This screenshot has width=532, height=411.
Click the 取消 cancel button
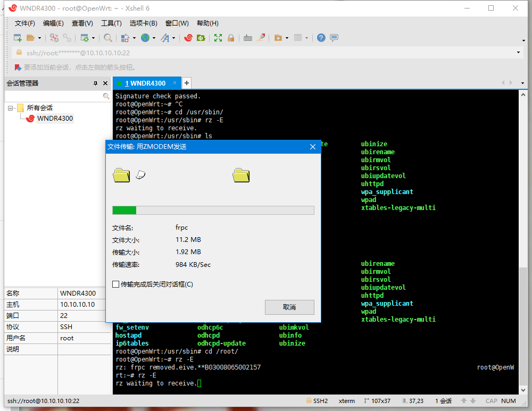click(289, 307)
